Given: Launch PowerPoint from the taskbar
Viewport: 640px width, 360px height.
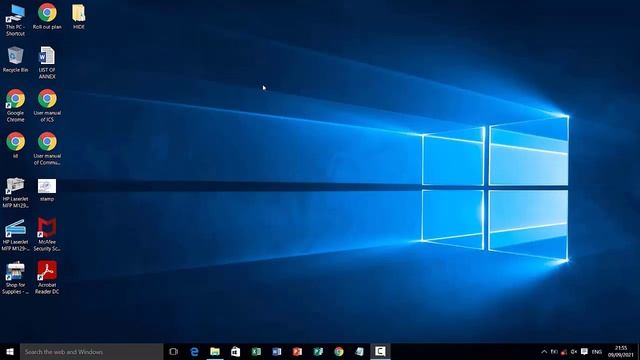Looking at the screenshot, I should pos(298,351).
